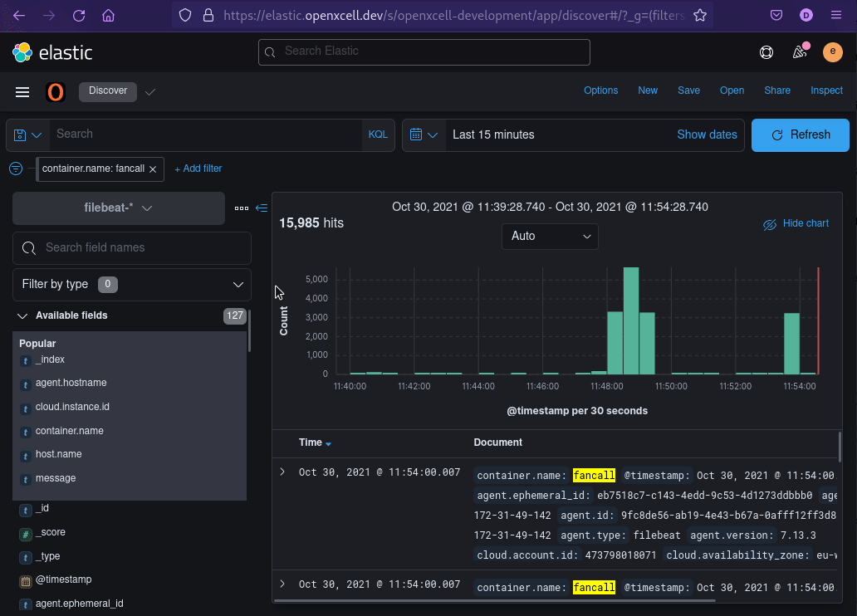
Task: Collapse the Available fields section
Action: [22, 315]
